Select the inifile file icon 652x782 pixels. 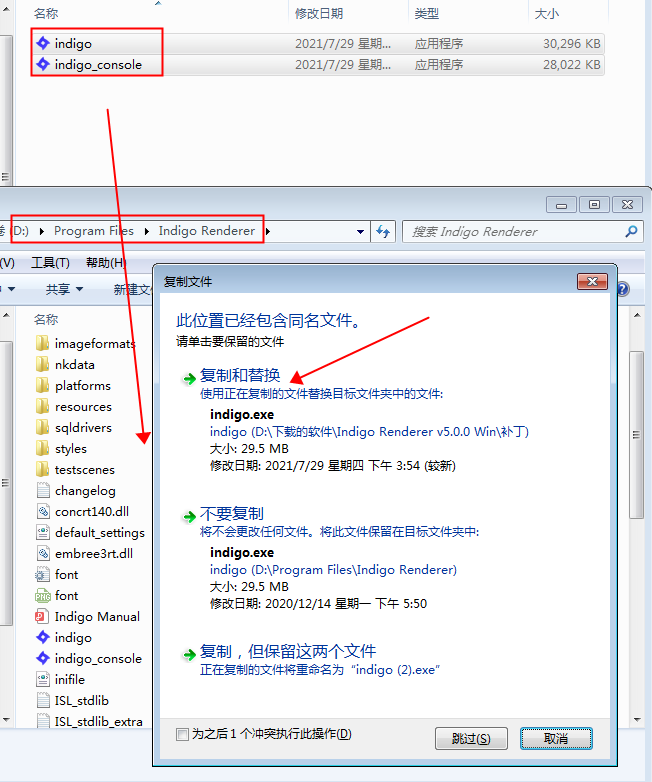(43, 679)
